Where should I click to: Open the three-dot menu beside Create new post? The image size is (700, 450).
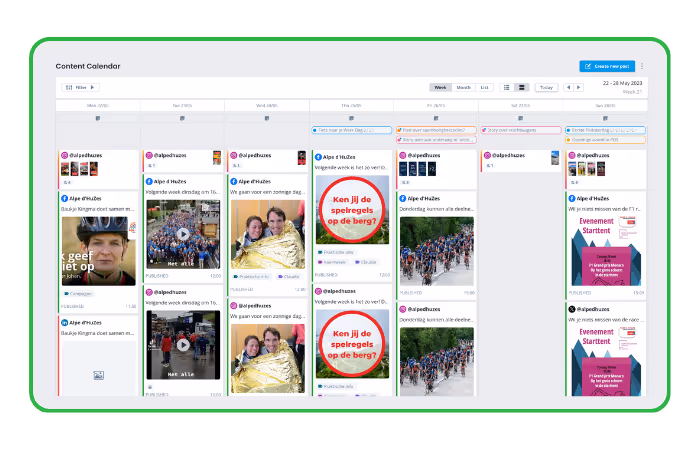(642, 66)
